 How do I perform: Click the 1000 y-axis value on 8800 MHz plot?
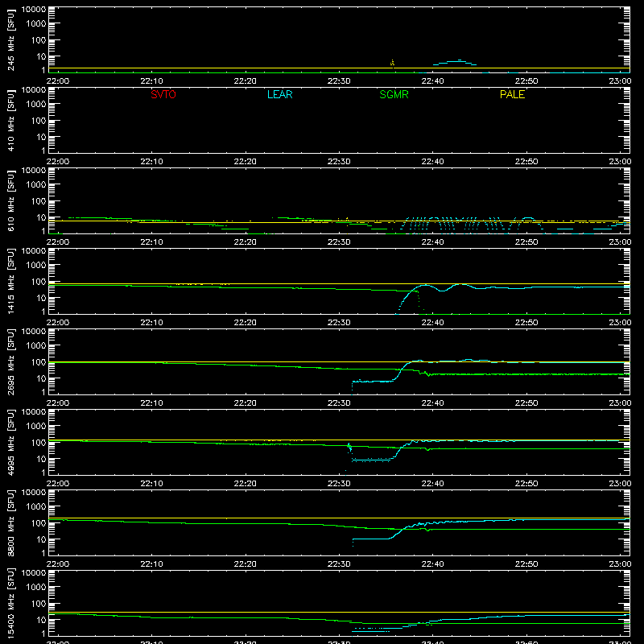tap(36, 507)
